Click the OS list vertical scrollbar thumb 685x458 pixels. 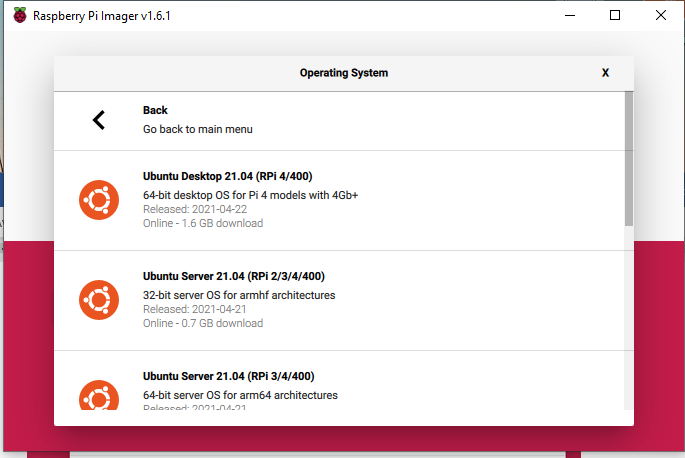click(629, 159)
